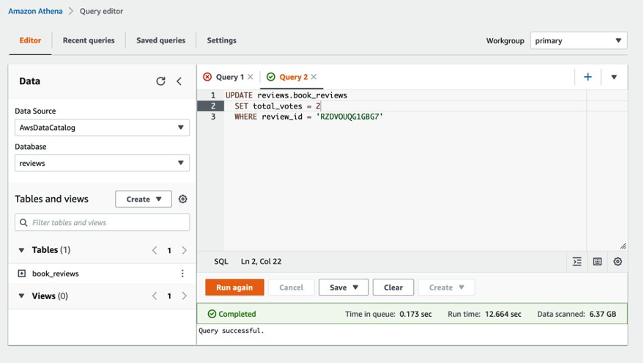The width and height of the screenshot is (644, 363).
Task: Select the book_reviews table row
Action: pos(102,274)
